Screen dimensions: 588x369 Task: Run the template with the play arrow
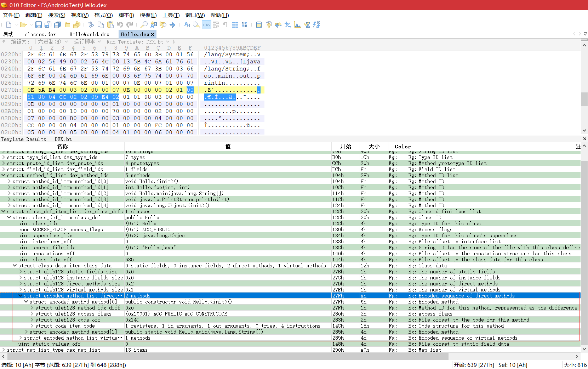[x=173, y=41]
